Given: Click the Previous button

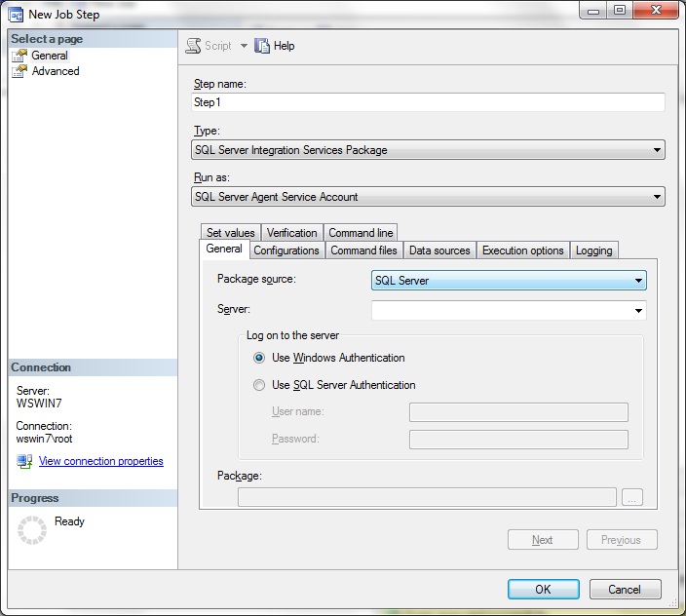Looking at the screenshot, I should [x=622, y=540].
